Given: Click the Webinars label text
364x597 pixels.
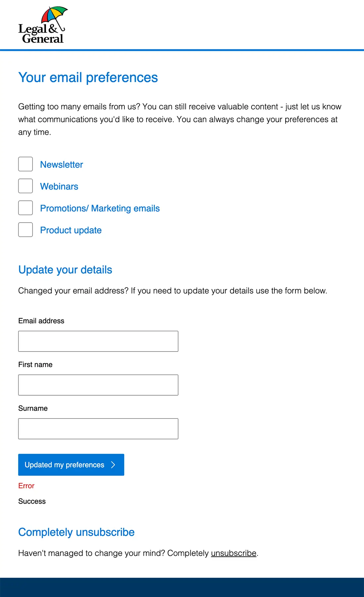Looking at the screenshot, I should [x=59, y=187].
